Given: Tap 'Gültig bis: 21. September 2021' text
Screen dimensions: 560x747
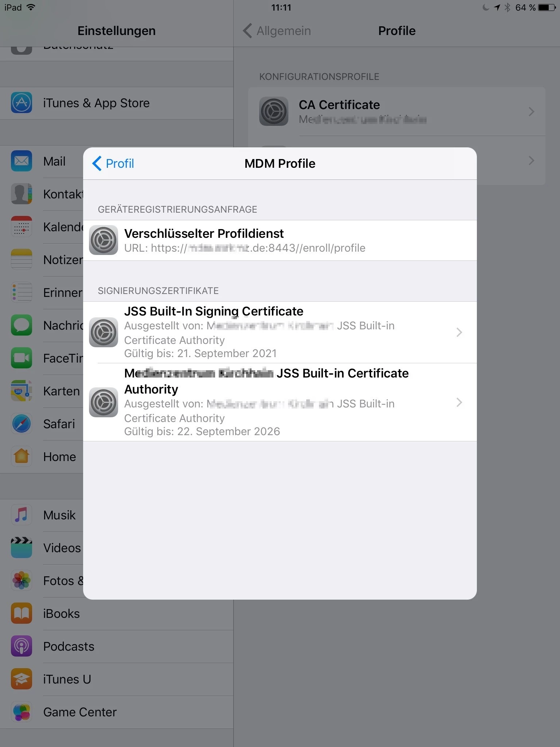Looking at the screenshot, I should 201,353.
